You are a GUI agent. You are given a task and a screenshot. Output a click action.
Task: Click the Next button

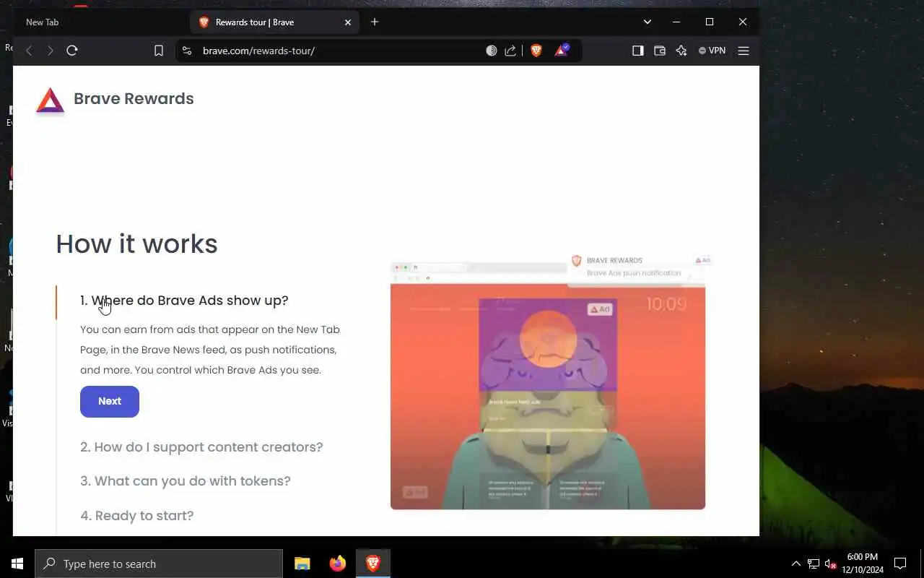(x=110, y=402)
